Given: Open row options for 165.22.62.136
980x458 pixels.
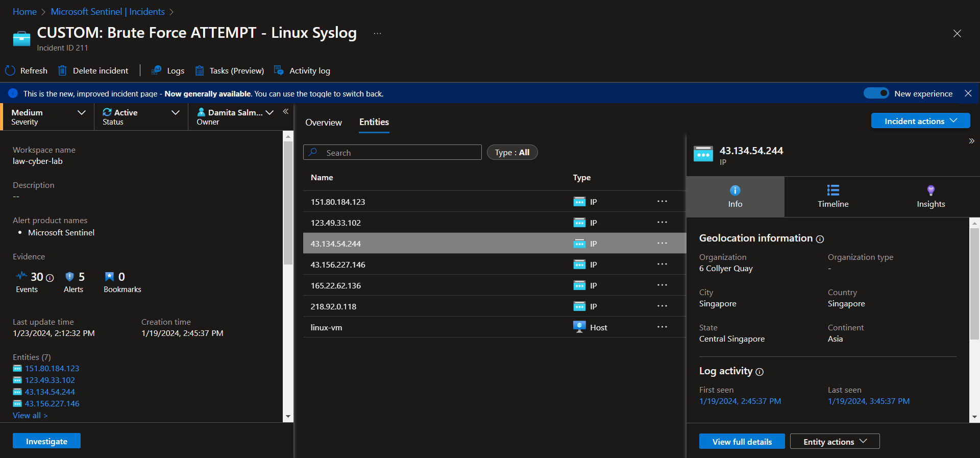Looking at the screenshot, I should [662, 285].
